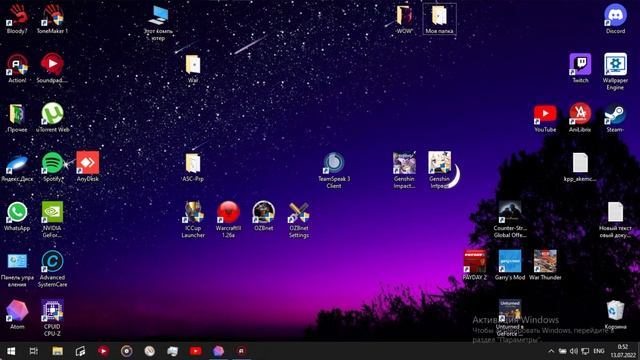Viewport: 640px width, 360px height.
Task: Open Task View in the taskbar
Action: click(x=34, y=351)
